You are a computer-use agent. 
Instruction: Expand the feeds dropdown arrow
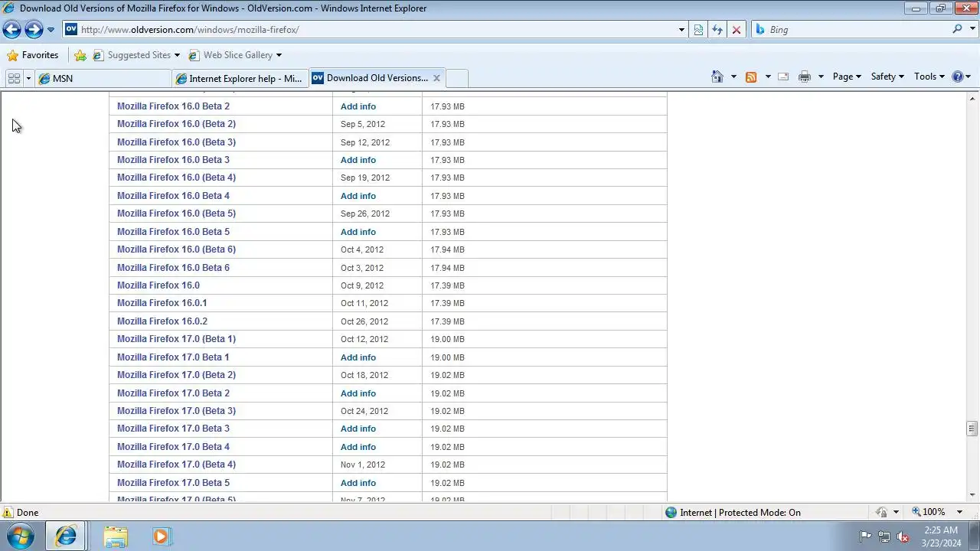pos(767,77)
